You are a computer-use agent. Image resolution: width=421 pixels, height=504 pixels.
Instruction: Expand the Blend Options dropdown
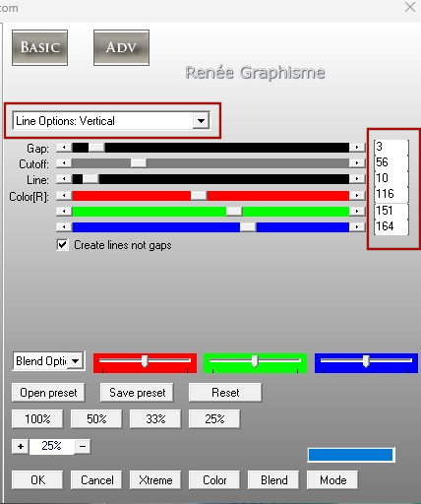point(76,361)
